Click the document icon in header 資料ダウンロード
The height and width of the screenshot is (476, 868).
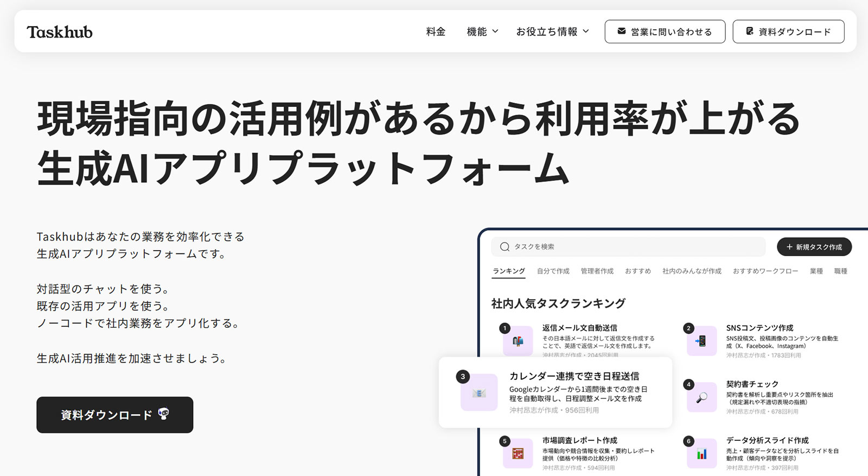(750, 31)
